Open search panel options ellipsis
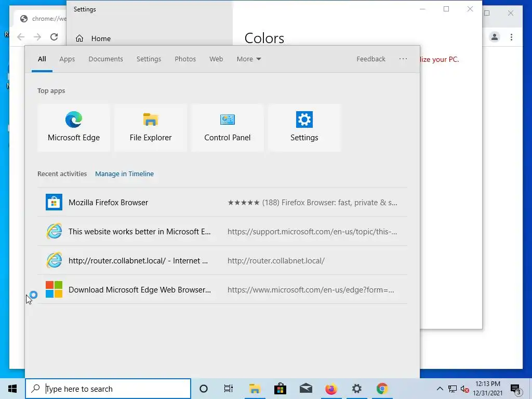532x399 pixels. 403,59
